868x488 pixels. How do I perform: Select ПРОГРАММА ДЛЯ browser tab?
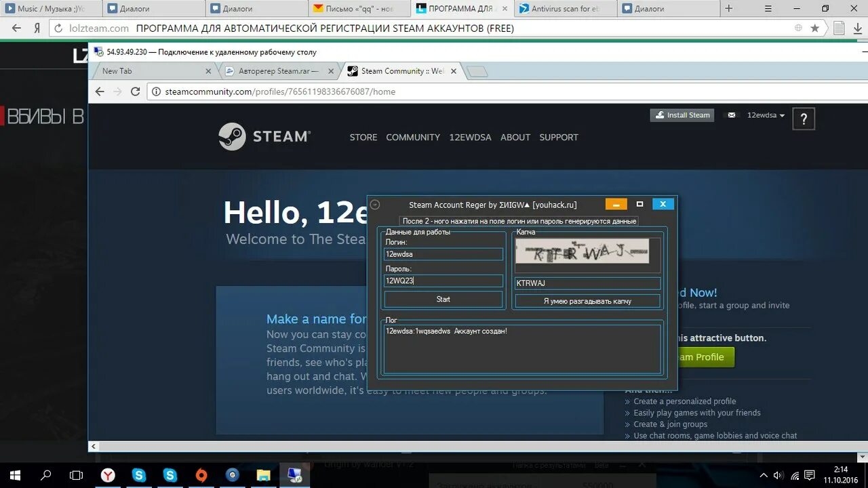point(462,9)
